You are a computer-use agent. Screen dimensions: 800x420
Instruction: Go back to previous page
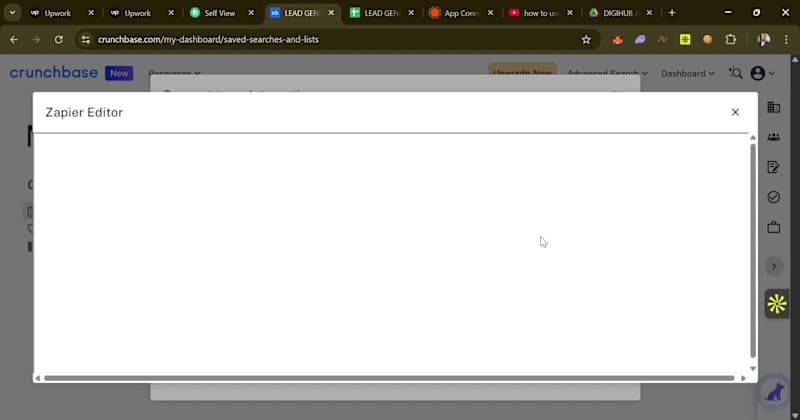[14, 39]
